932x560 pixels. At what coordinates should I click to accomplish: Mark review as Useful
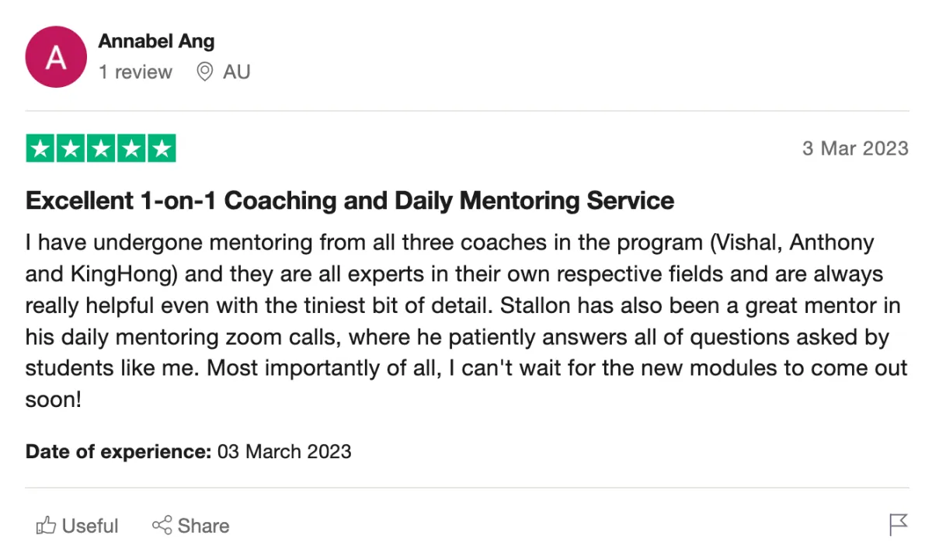point(90,526)
